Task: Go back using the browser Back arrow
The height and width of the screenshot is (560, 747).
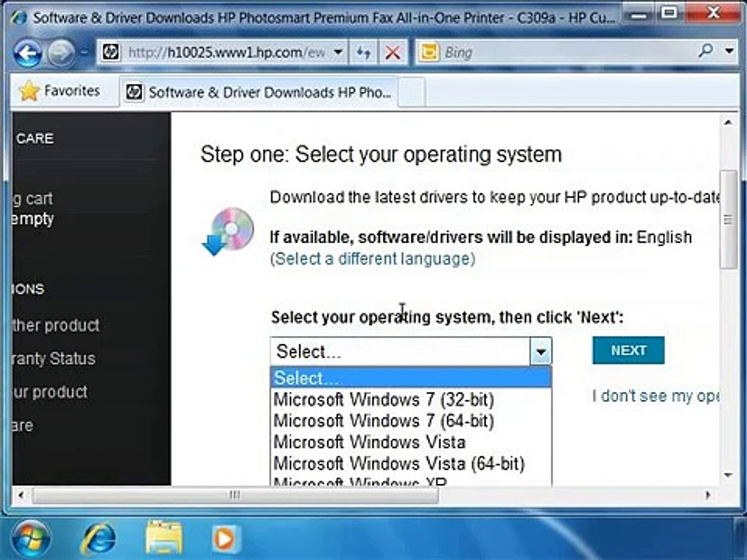Action: 27,52
